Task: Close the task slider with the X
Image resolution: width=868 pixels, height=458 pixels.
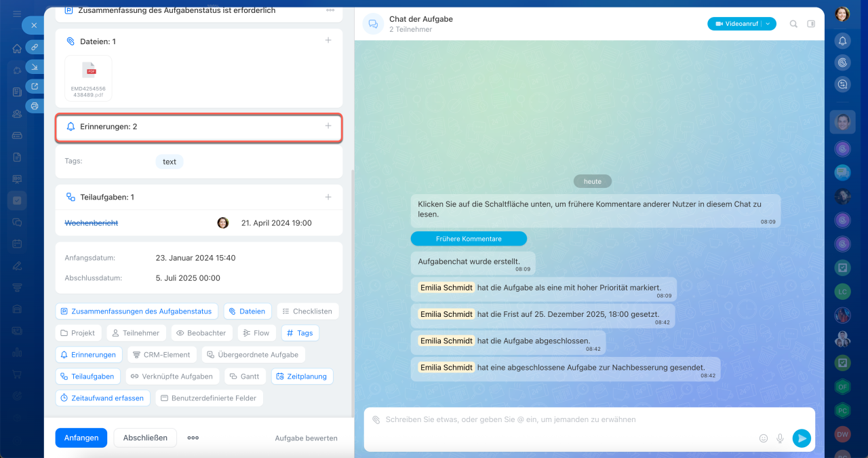Action: pos(34,25)
